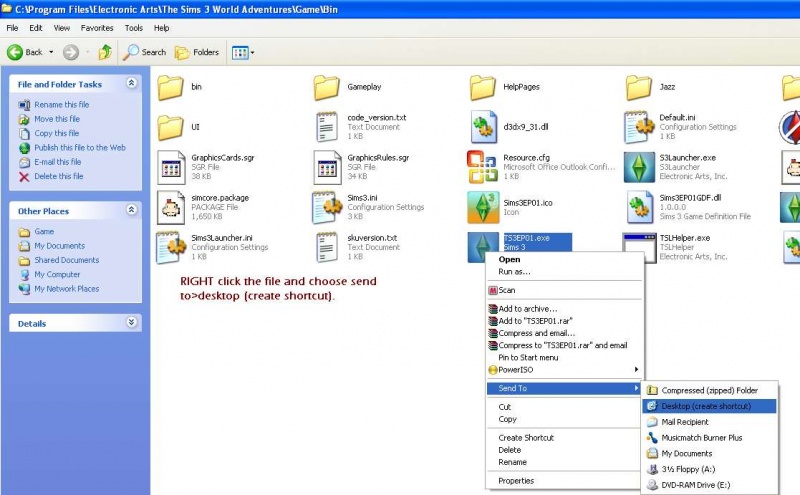The image size is (800, 495).
Task: Select DVD-RAM Drive (E:) in Send To
Action: click(x=710, y=485)
